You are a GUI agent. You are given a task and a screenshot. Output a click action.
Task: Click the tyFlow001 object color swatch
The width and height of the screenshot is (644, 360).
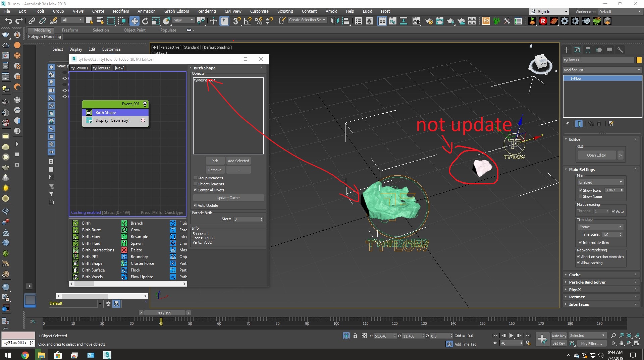[639, 60]
